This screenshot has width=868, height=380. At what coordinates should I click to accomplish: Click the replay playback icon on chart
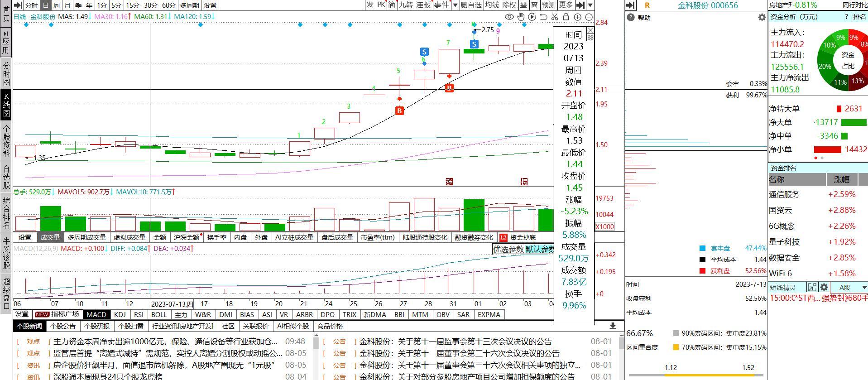532,17
